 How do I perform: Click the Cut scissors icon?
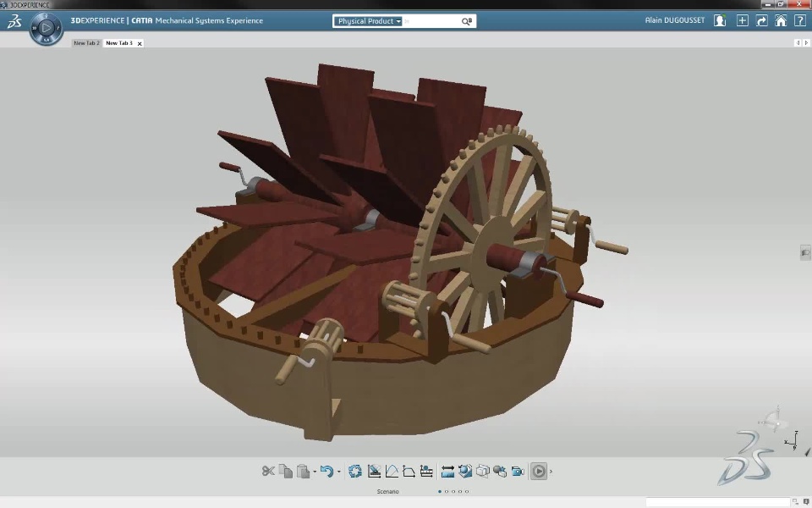[x=268, y=471]
